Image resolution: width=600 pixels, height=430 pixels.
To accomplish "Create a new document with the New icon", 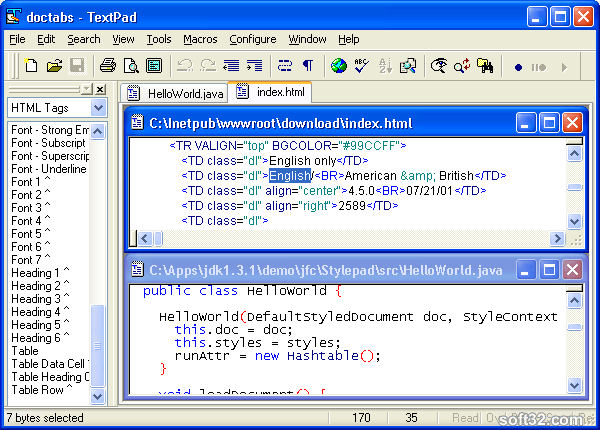I will pyautogui.click(x=31, y=66).
